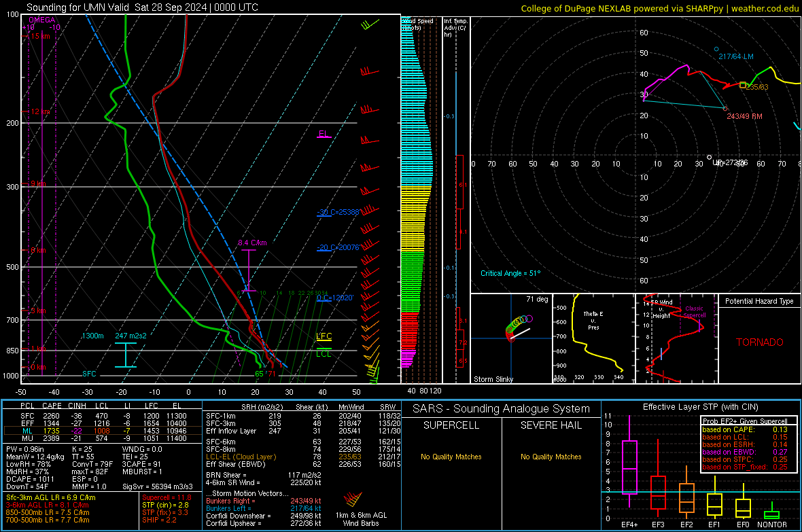This screenshot has width=802, height=532.
Task: Open the Theta-E v. Pres inset plot
Action: (x=593, y=338)
